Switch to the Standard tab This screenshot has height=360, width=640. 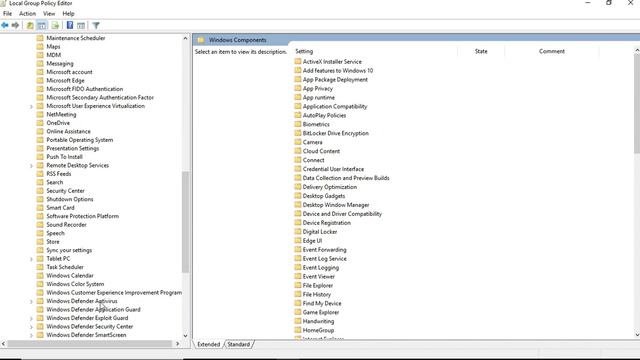click(x=239, y=344)
